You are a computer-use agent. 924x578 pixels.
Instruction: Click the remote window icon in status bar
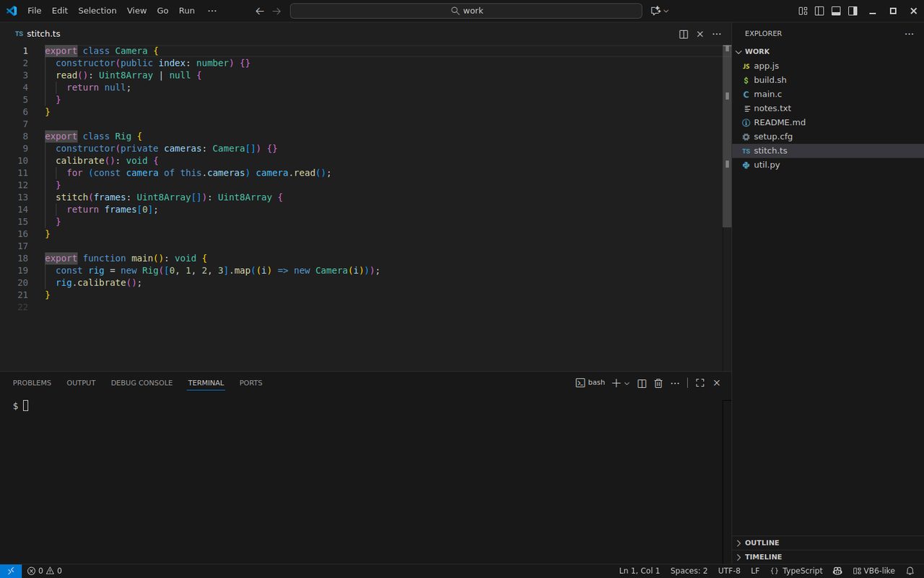(x=11, y=571)
